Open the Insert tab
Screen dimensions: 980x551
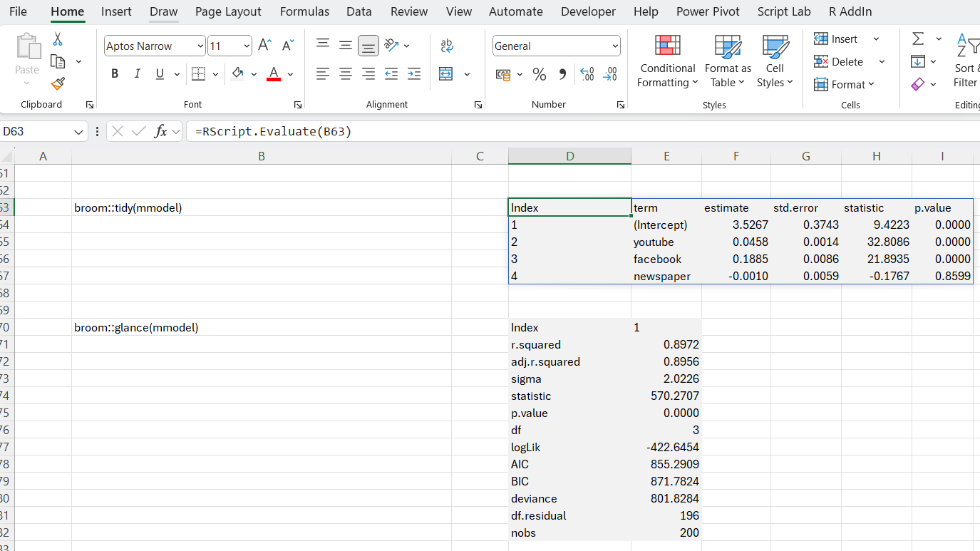[x=116, y=11]
